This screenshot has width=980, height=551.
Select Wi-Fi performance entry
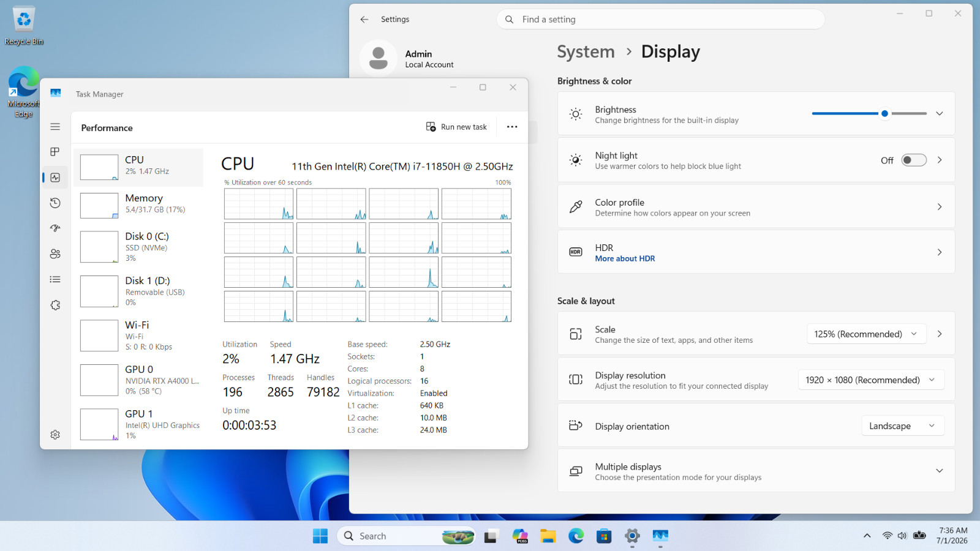[x=138, y=335]
